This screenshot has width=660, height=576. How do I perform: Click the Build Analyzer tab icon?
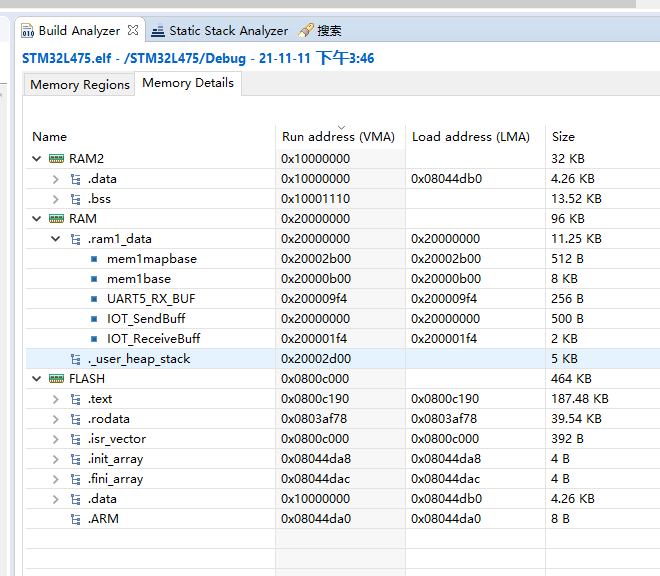(28, 31)
